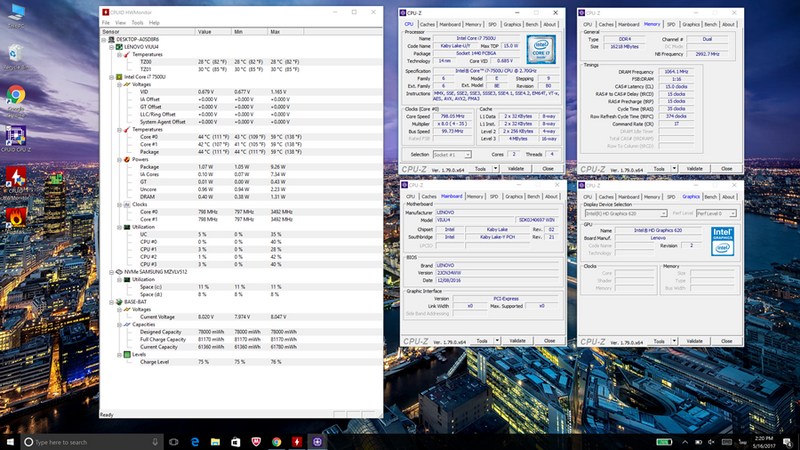This screenshot has height=450, width=800.
Task: Switch to Caches tab in CPU window
Action: 427,24
